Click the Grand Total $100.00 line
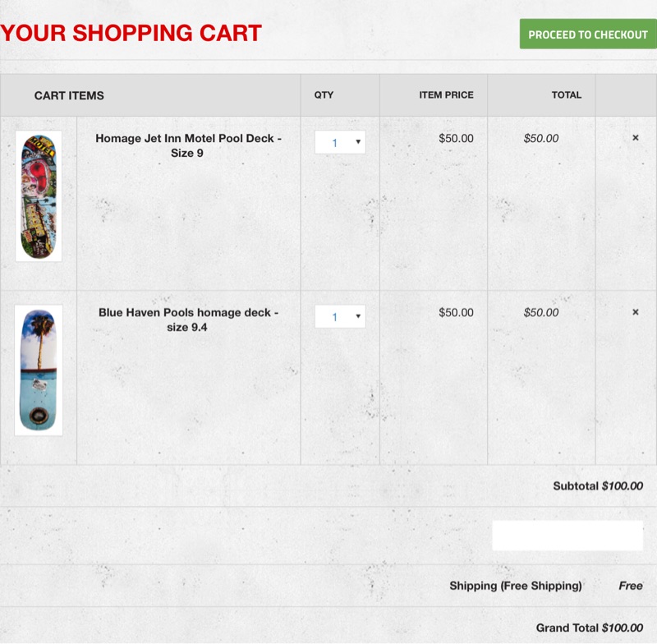This screenshot has width=657, height=644. point(589,628)
